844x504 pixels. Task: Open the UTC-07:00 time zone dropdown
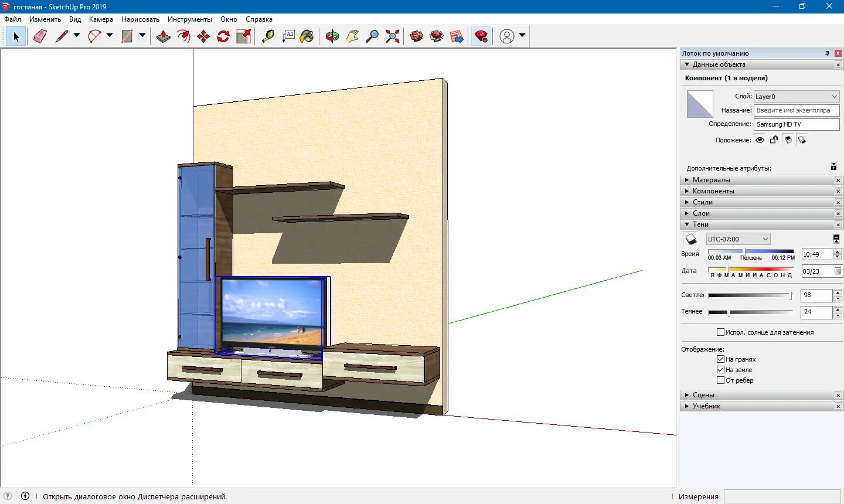point(738,239)
